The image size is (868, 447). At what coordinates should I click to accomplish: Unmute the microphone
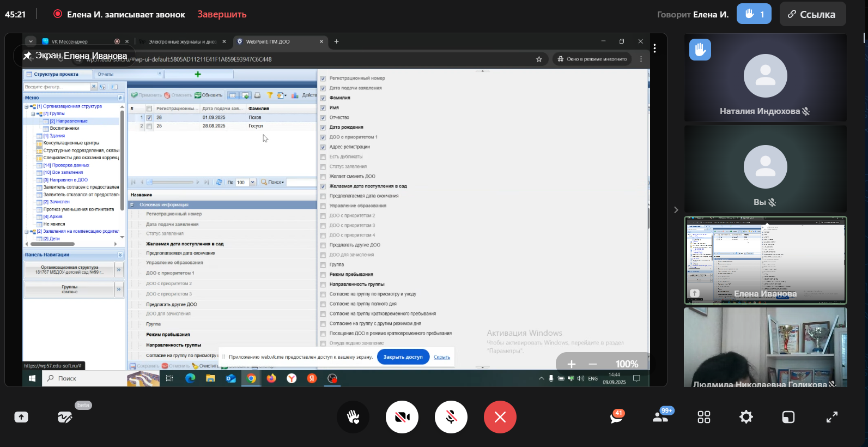click(451, 417)
